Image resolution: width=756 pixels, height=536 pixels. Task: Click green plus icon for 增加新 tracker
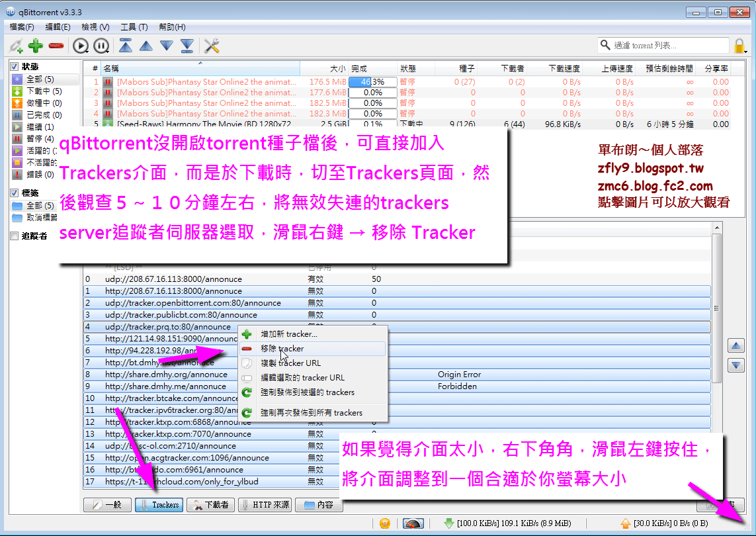pyautogui.click(x=247, y=334)
